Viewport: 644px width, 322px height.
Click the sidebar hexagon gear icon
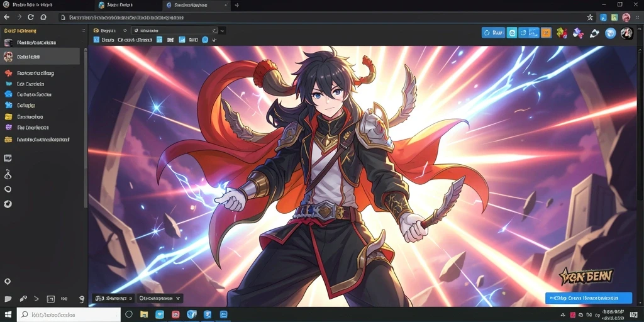(x=8, y=204)
